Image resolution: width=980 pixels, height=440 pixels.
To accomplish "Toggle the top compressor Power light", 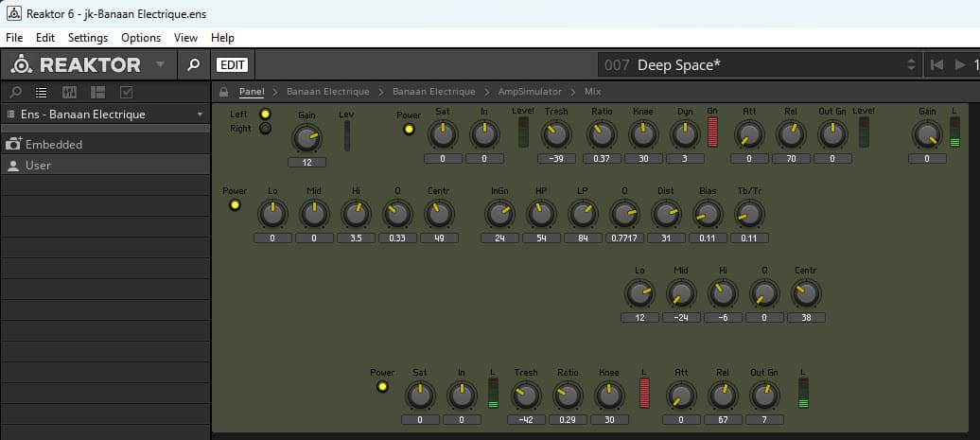I will tap(409, 130).
